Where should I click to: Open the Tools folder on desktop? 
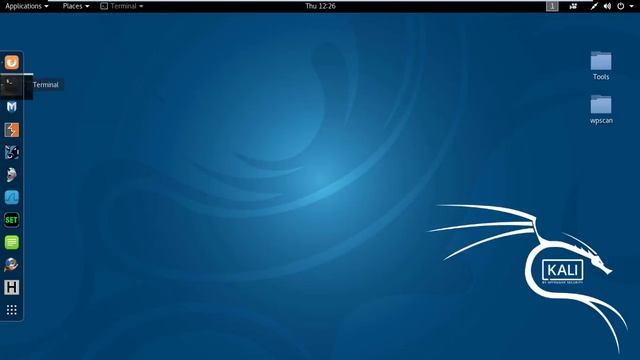[601, 65]
